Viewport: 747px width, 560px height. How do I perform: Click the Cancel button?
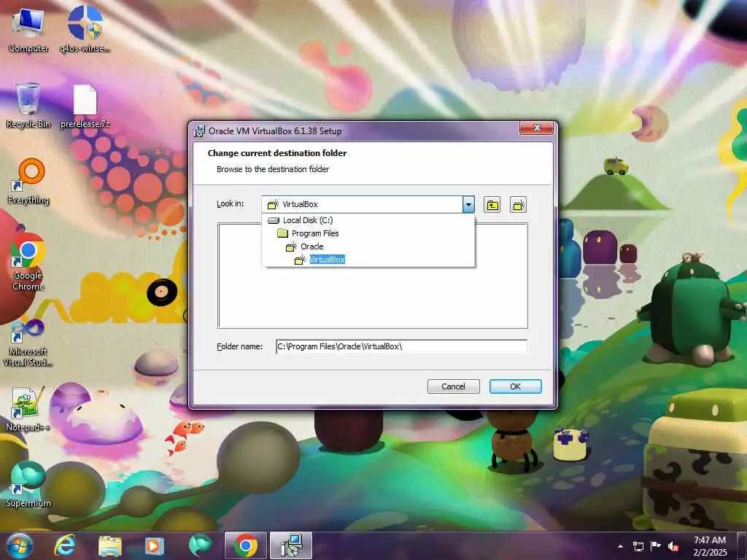pos(453,386)
